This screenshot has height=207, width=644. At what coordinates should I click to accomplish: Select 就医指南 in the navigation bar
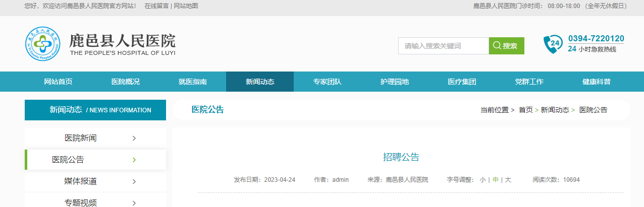click(x=193, y=82)
